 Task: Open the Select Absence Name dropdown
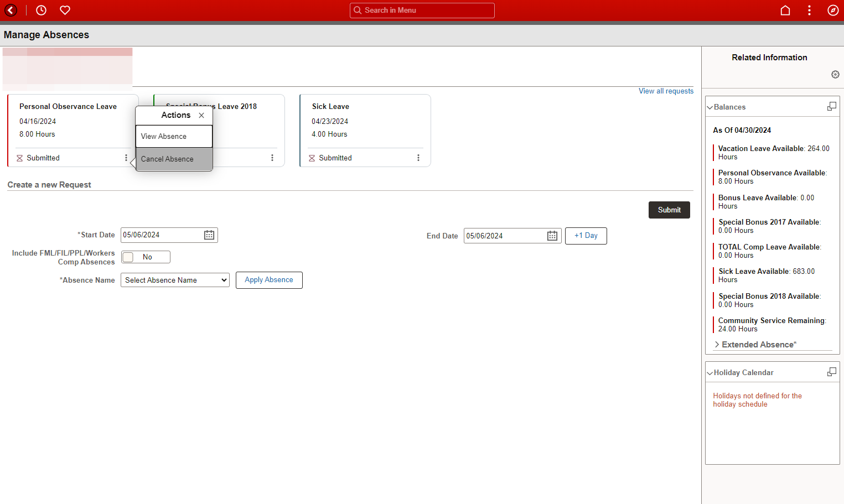pyautogui.click(x=175, y=280)
